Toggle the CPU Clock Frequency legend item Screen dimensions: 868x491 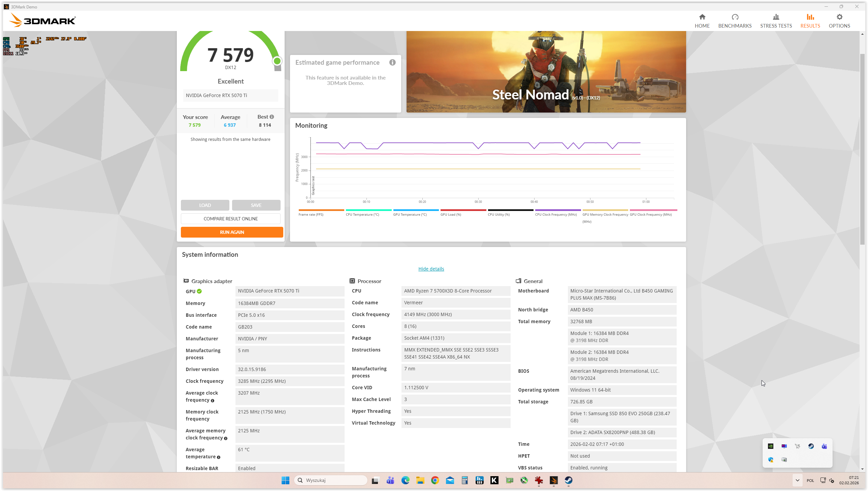556,214
